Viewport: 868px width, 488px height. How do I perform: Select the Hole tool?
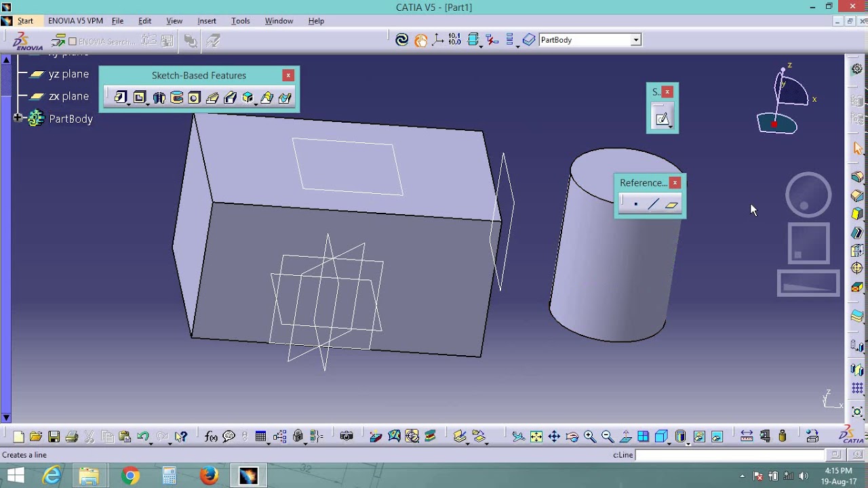[195, 98]
